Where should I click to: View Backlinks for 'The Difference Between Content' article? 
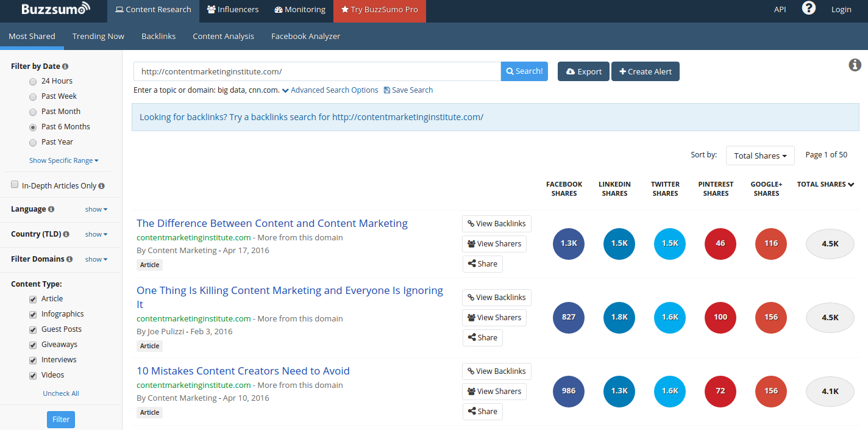pyautogui.click(x=497, y=224)
